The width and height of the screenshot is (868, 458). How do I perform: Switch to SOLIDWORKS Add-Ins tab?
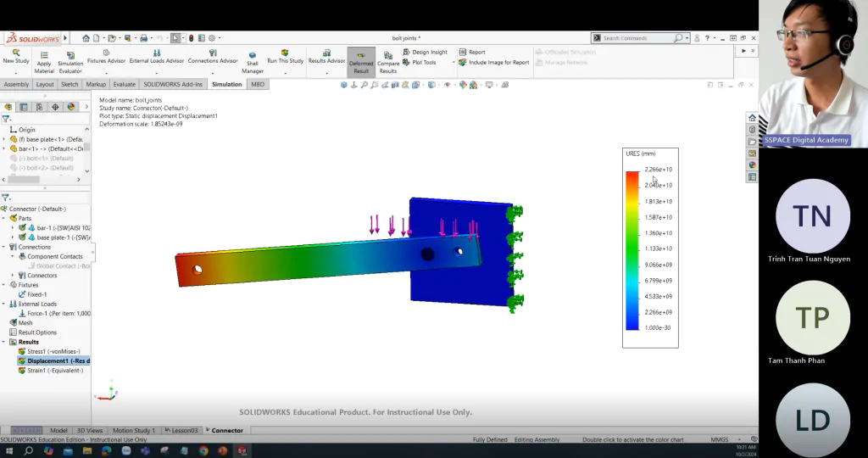(x=173, y=84)
